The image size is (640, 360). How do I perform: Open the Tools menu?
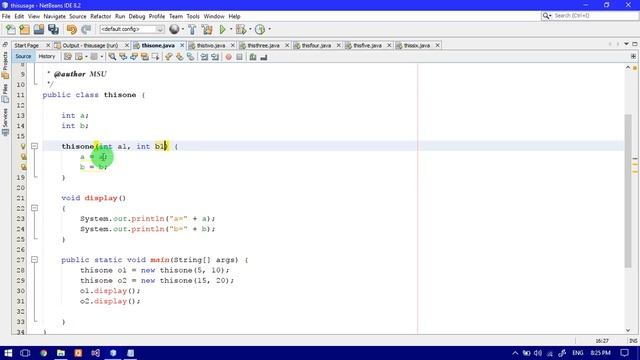point(193,16)
